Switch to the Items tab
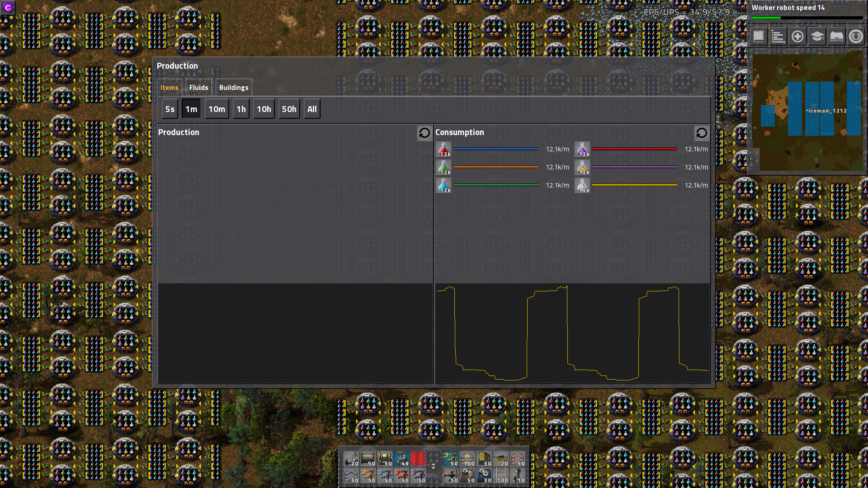The height and width of the screenshot is (488, 868). [x=170, y=88]
